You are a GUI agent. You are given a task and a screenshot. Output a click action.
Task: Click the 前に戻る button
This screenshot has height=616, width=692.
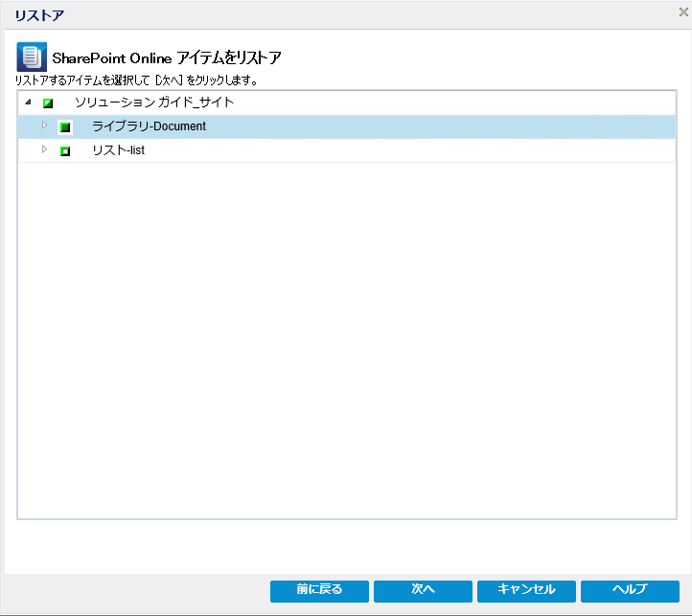319,591
